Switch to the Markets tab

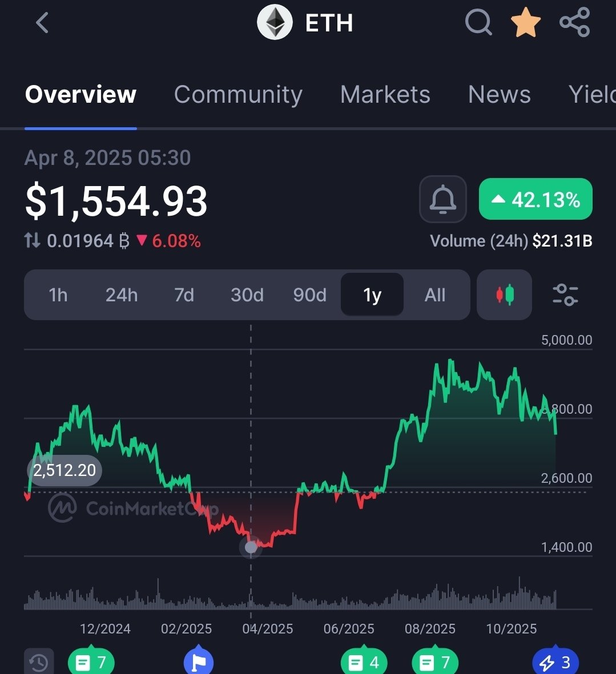(385, 94)
